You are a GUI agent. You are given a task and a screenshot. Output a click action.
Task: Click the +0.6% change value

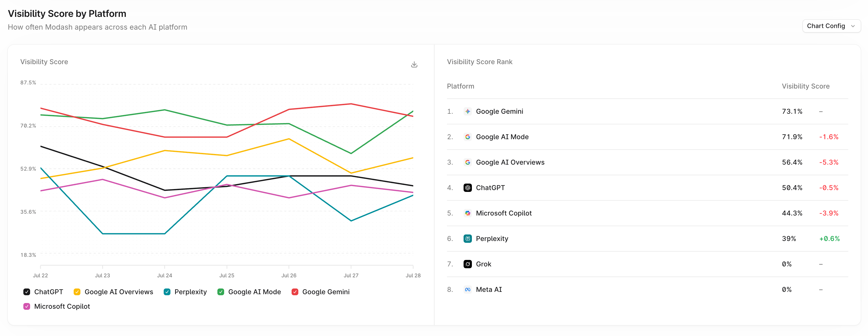[829, 239]
